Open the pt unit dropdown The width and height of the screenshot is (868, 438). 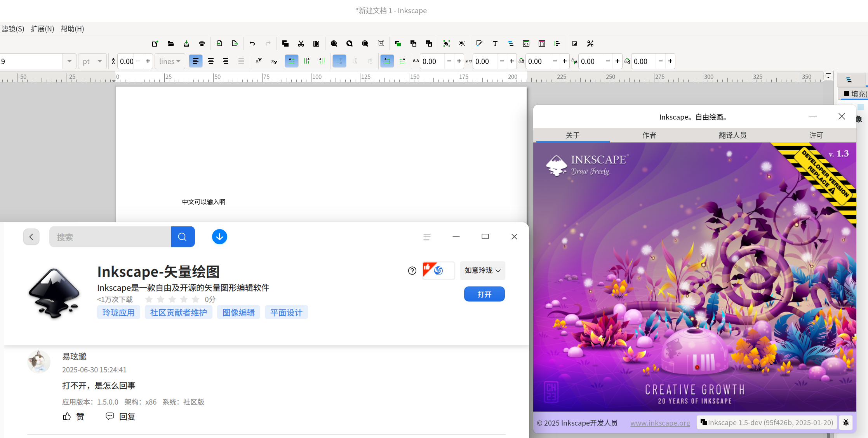92,61
